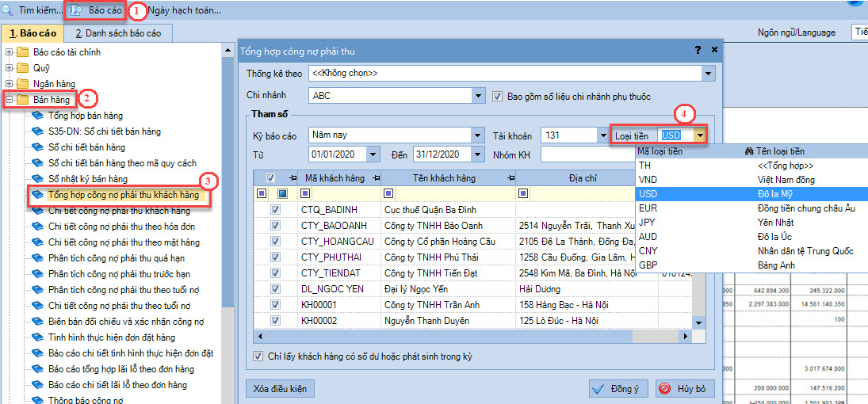
Task: Open the Từ date picker dropdown
Action: coord(373,154)
